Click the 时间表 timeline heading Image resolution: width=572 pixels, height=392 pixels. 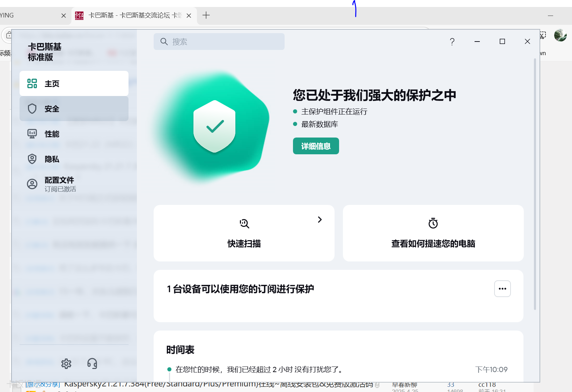[x=180, y=350]
